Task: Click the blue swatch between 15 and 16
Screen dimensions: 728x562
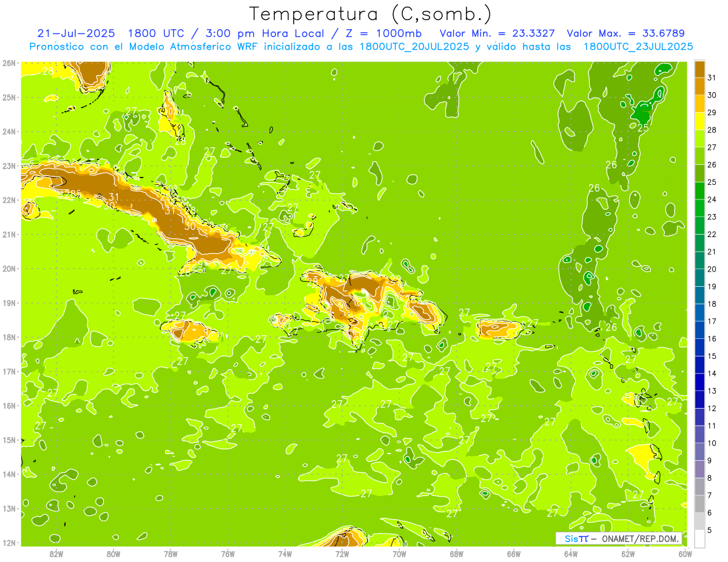Action: (x=699, y=347)
